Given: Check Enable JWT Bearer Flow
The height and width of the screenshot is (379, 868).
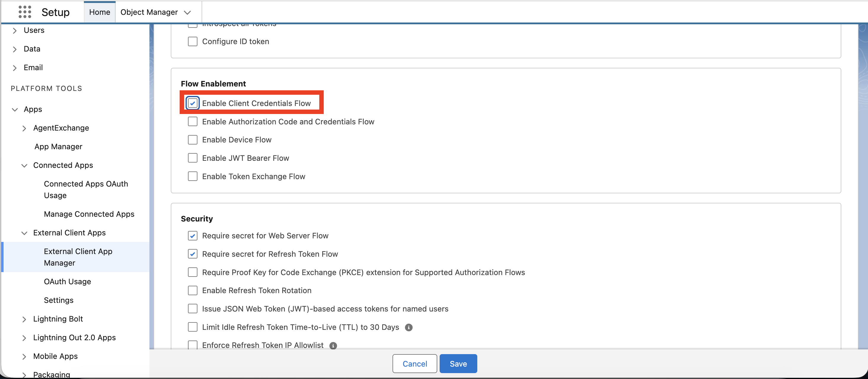Looking at the screenshot, I should 192,158.
